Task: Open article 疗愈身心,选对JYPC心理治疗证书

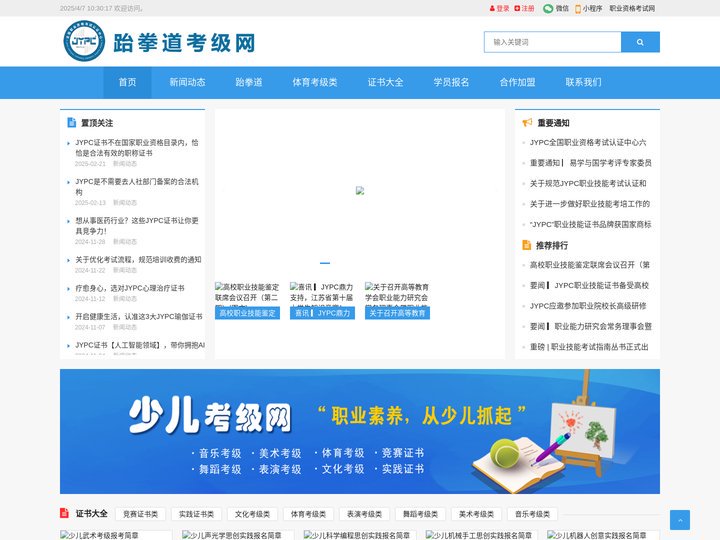Action: [x=130, y=288]
